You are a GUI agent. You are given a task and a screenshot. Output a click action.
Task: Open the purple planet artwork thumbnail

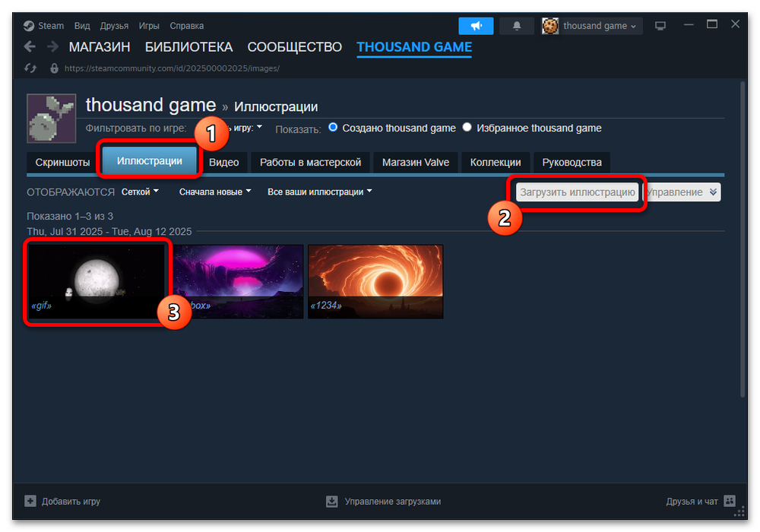239,281
